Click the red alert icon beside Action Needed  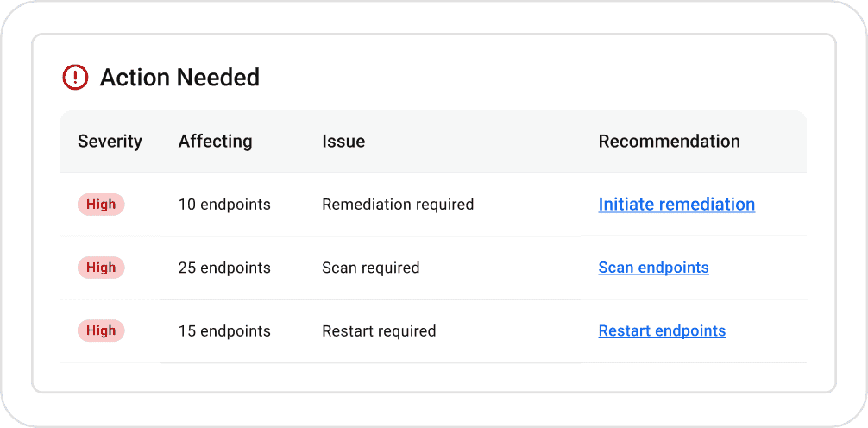coord(75,77)
